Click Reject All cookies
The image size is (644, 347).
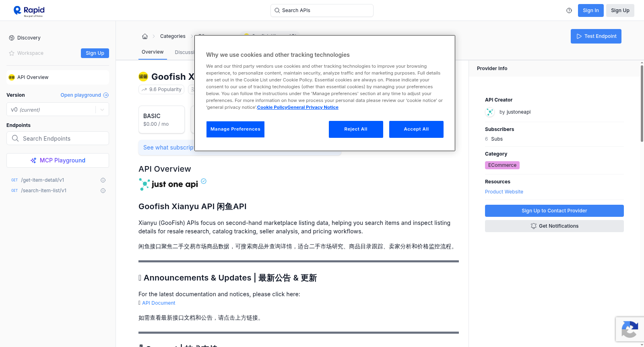pos(356,129)
